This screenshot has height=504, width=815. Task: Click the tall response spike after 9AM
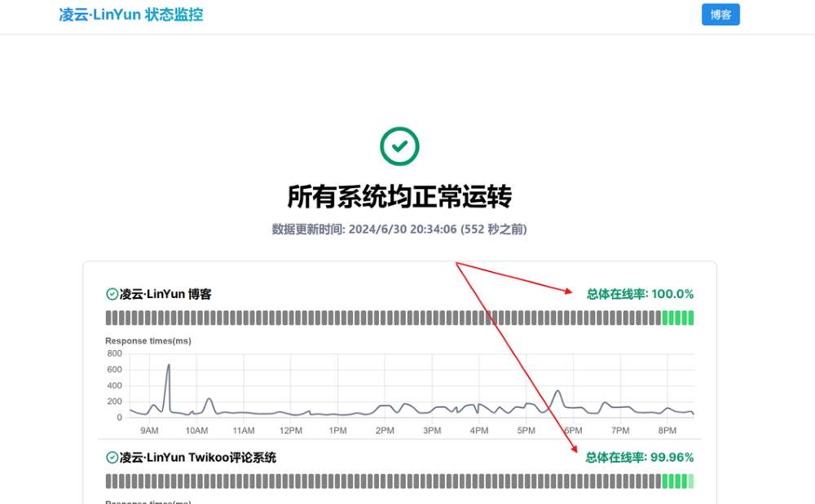[x=168, y=366]
